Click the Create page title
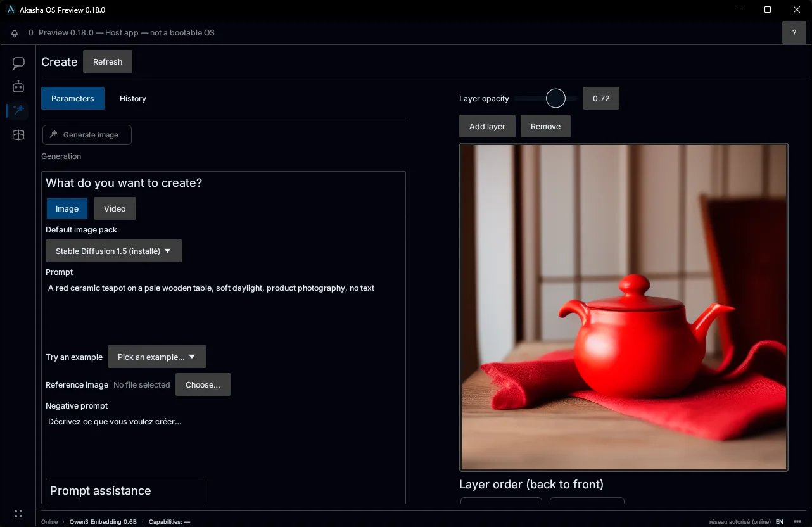Image resolution: width=812 pixels, height=527 pixels. point(60,62)
